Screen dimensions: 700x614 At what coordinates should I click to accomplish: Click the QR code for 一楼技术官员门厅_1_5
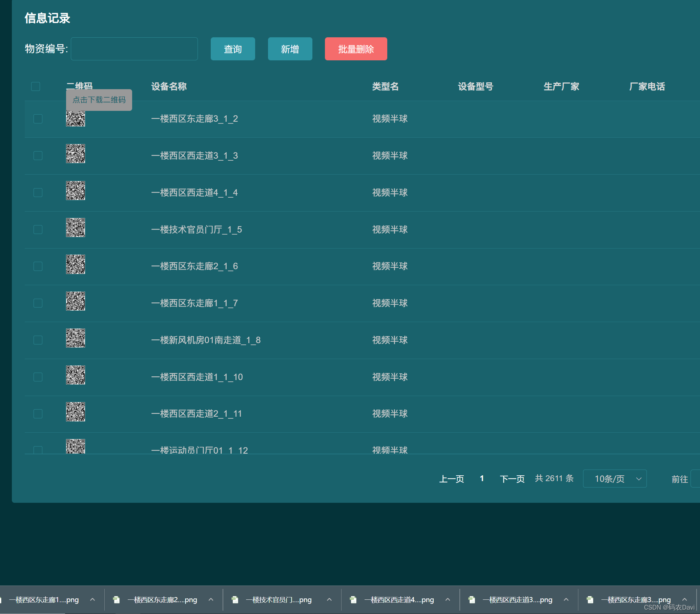(x=75, y=227)
